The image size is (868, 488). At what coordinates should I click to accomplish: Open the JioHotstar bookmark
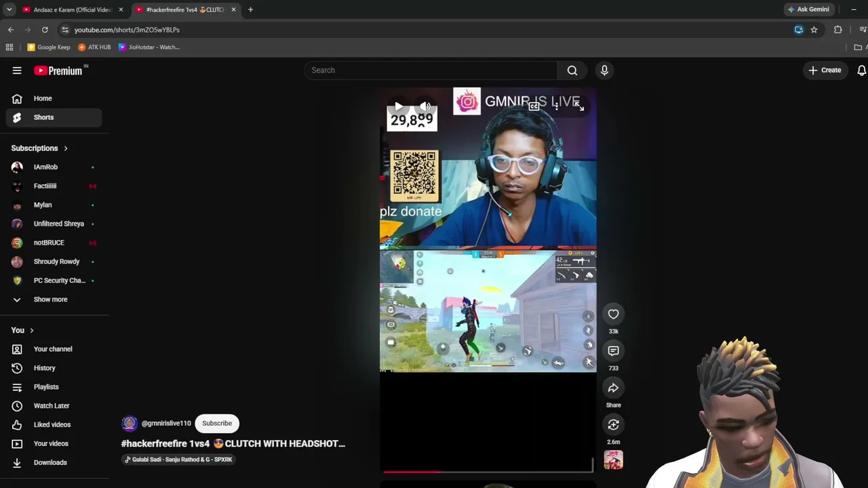149,47
